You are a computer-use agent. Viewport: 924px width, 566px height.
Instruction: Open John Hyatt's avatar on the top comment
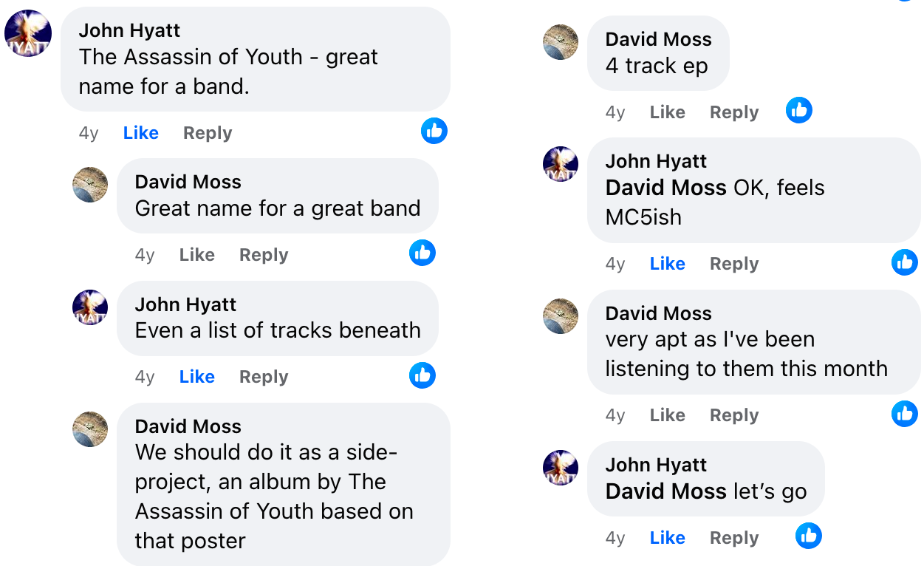(x=28, y=33)
